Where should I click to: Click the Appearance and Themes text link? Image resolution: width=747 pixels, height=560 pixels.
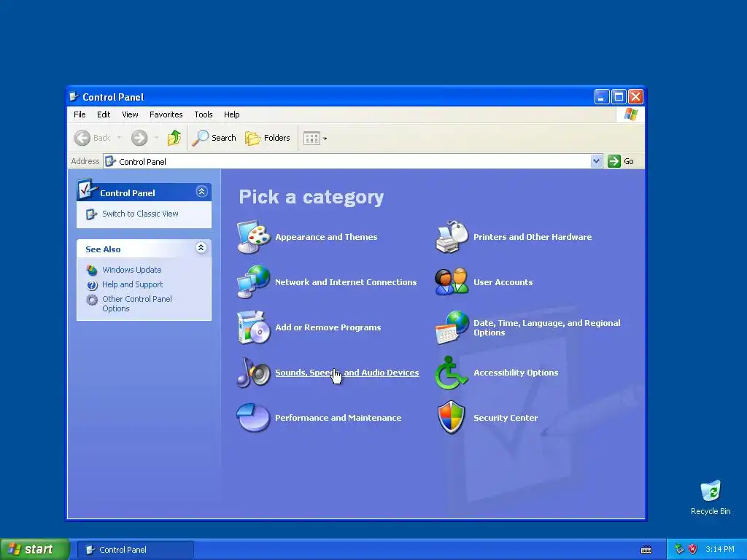point(326,237)
